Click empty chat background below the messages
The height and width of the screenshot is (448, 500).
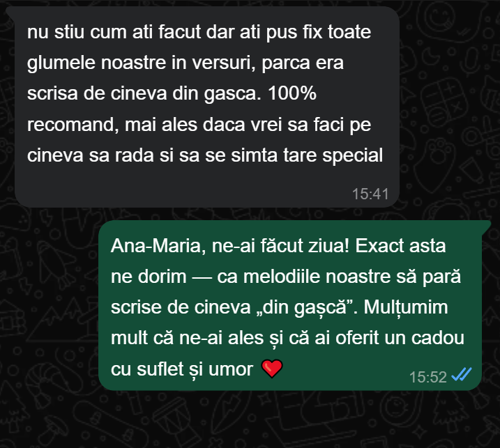pos(250,421)
